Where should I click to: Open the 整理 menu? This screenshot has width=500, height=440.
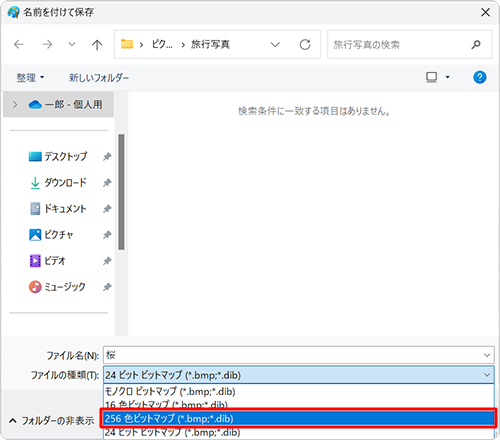point(30,78)
